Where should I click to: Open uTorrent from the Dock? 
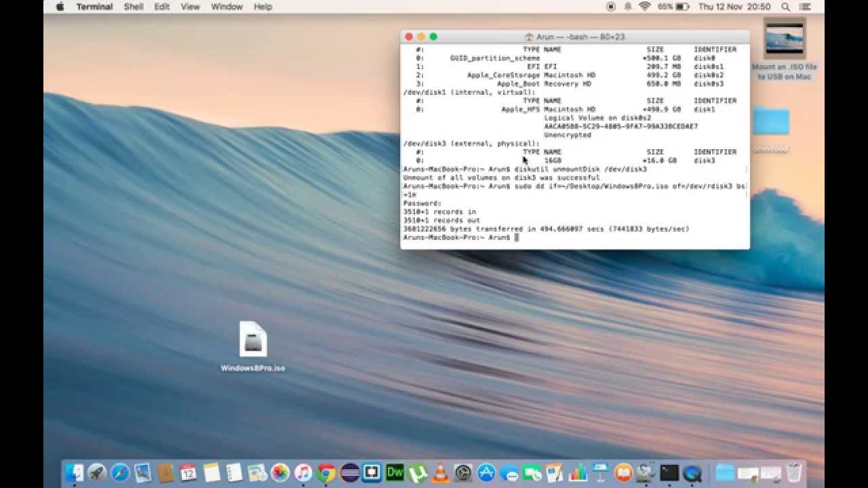418,472
